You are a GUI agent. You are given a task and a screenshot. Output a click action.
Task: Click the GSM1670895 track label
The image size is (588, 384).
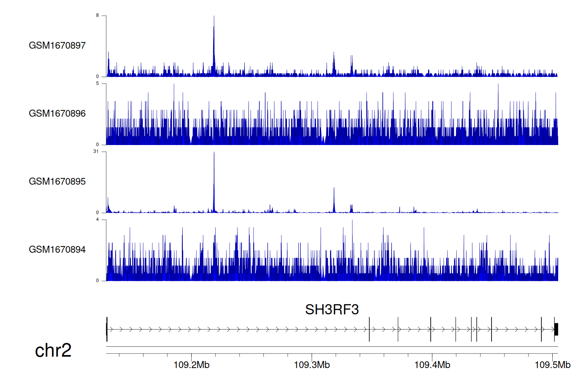[57, 181]
